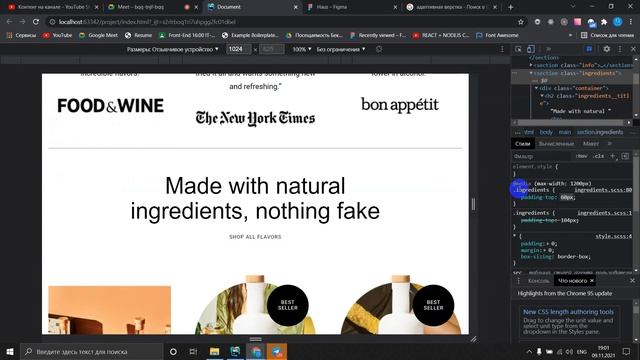Image resolution: width=640 pixels, height=360 pixels.
Task: Collapse the div class container node
Action: point(536,88)
